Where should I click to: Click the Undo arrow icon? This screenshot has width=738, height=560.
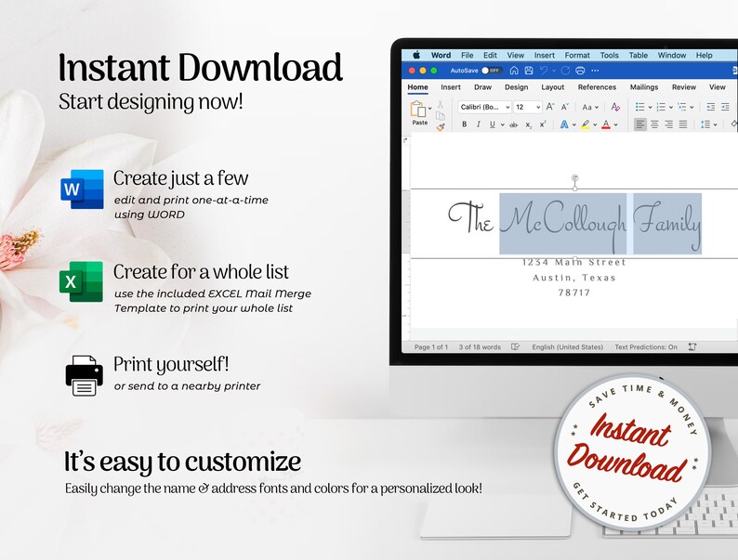[544, 71]
